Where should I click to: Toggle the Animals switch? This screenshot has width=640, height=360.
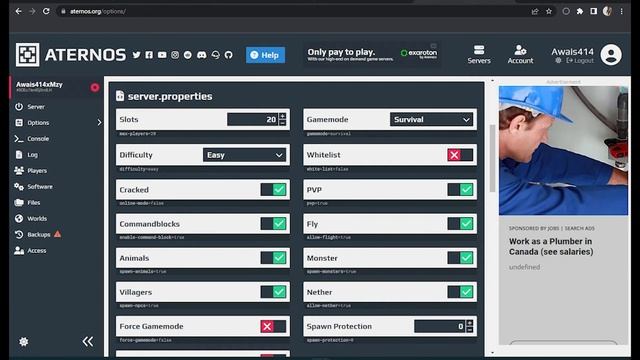(273, 258)
